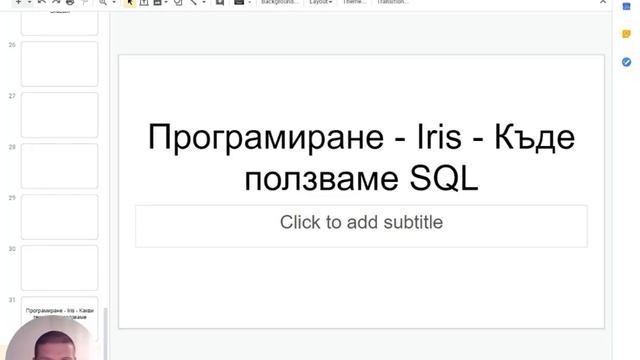Click the Print icon in toolbar
The image size is (640, 360).
point(70,2)
